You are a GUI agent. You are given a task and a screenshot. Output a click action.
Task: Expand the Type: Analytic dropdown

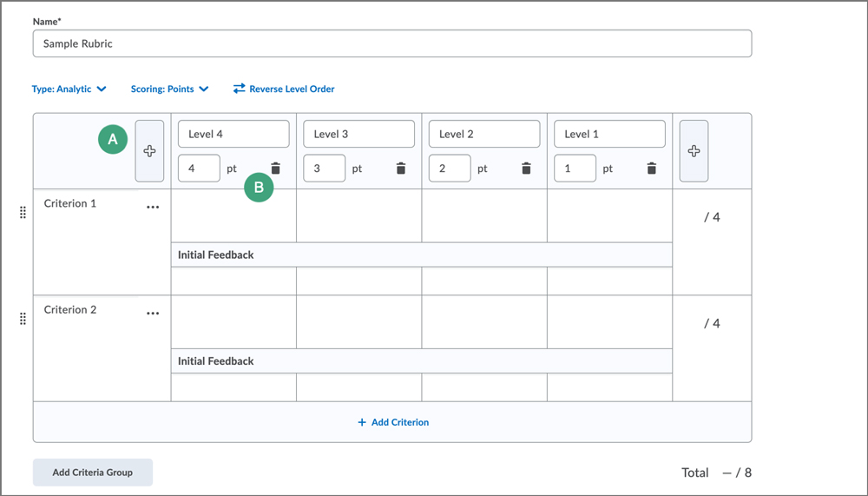tap(69, 89)
